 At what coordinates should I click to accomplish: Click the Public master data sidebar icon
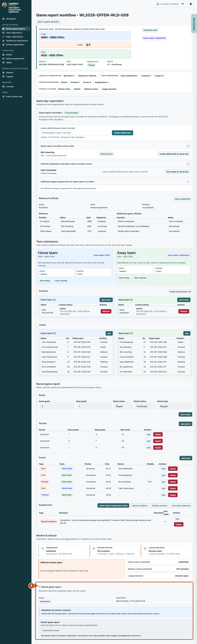4,97
